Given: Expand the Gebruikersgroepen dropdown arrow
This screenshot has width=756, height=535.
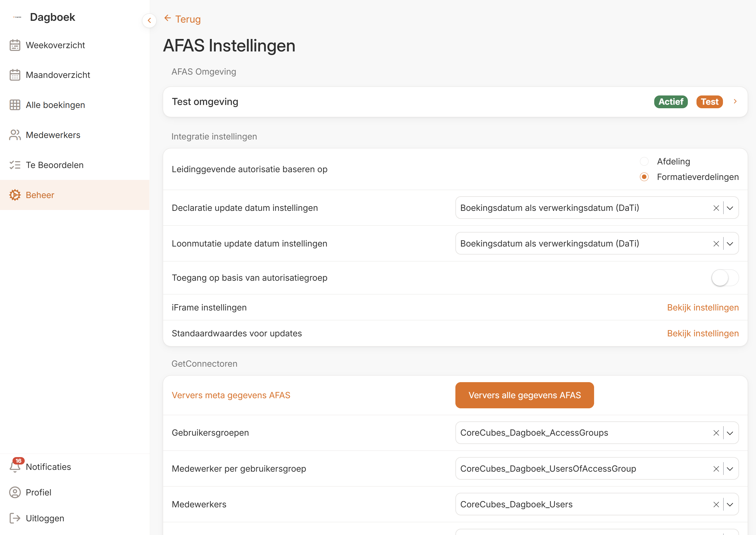Looking at the screenshot, I should point(730,433).
